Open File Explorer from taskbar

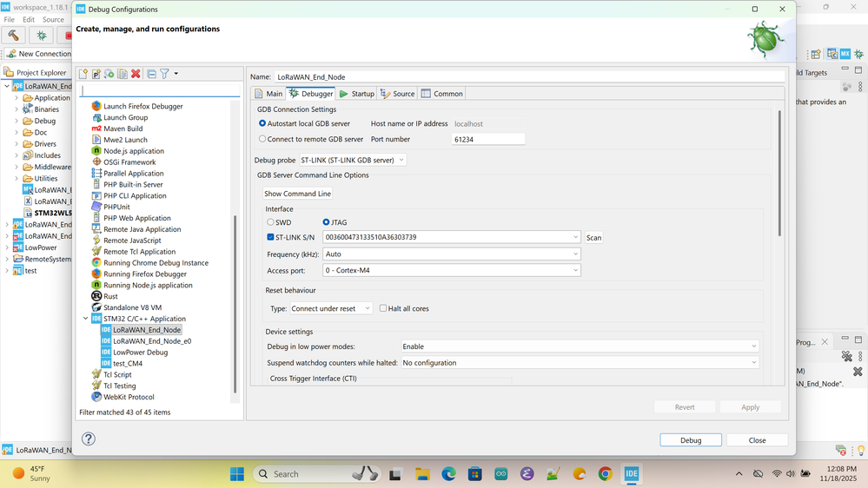[x=422, y=473]
